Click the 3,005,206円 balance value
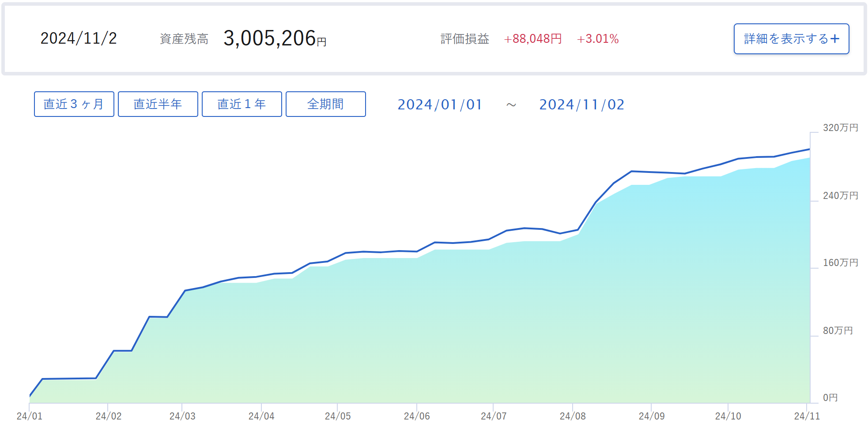The height and width of the screenshot is (427, 868). pyautogui.click(x=275, y=38)
